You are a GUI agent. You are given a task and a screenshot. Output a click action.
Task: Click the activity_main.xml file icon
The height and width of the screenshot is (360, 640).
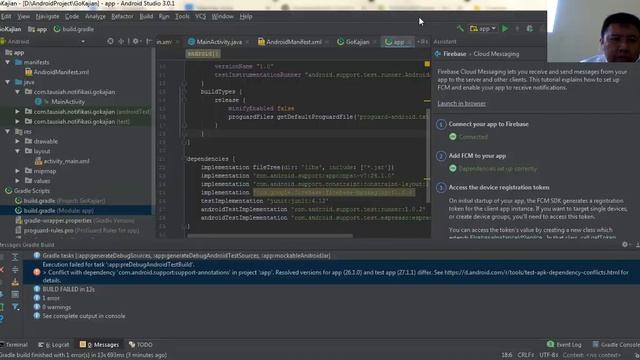[x=38, y=161]
